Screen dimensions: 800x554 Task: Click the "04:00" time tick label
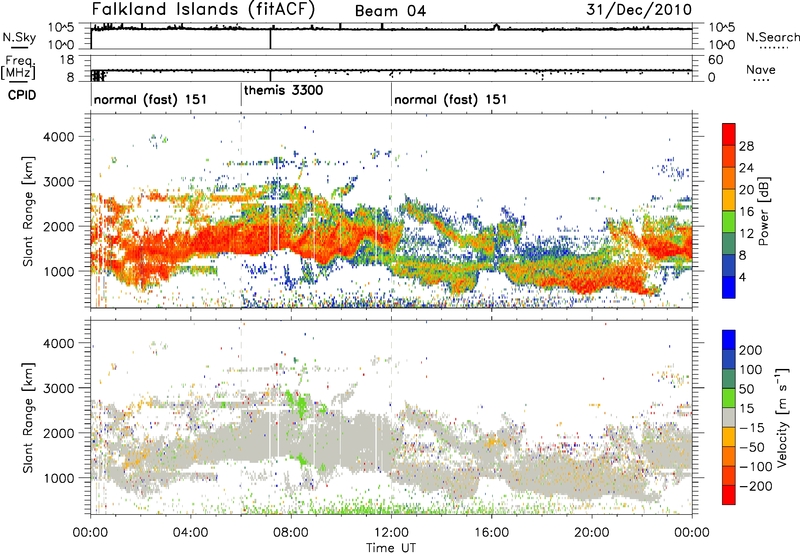191,533
